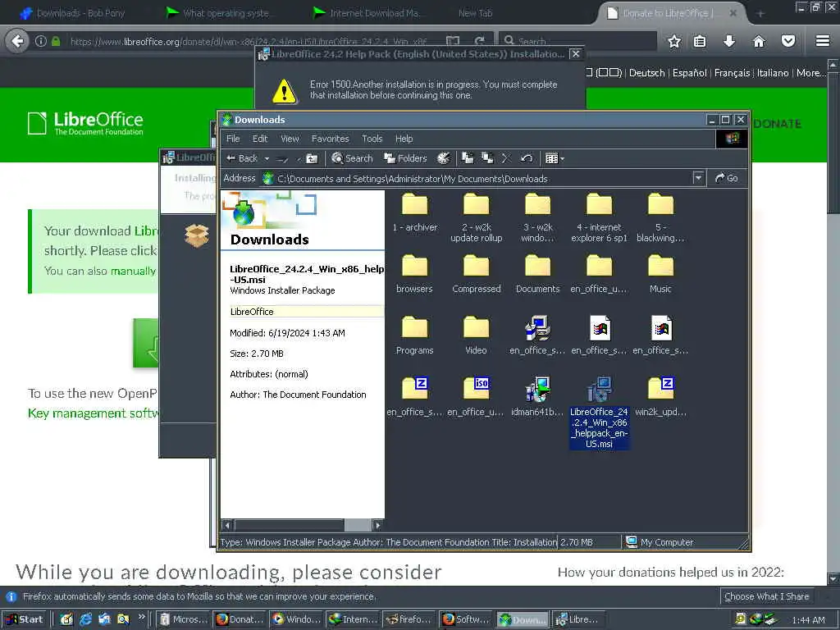This screenshot has height=630, width=840.
Task: Click the Delete X icon in Explorer toolbar
Action: [x=506, y=158]
